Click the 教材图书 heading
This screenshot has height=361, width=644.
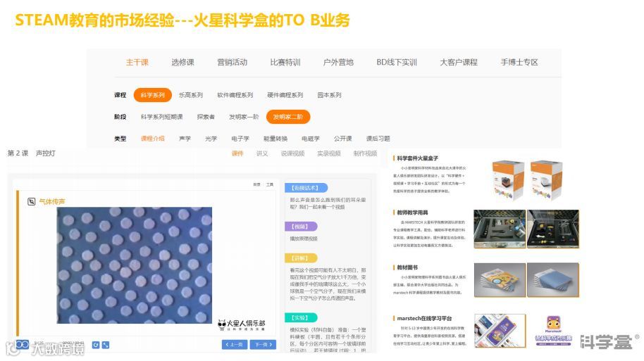pos(407,267)
